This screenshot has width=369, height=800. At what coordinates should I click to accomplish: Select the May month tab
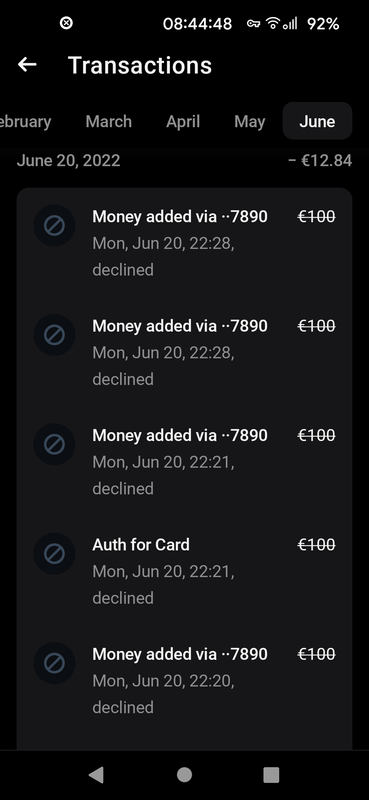[250, 121]
